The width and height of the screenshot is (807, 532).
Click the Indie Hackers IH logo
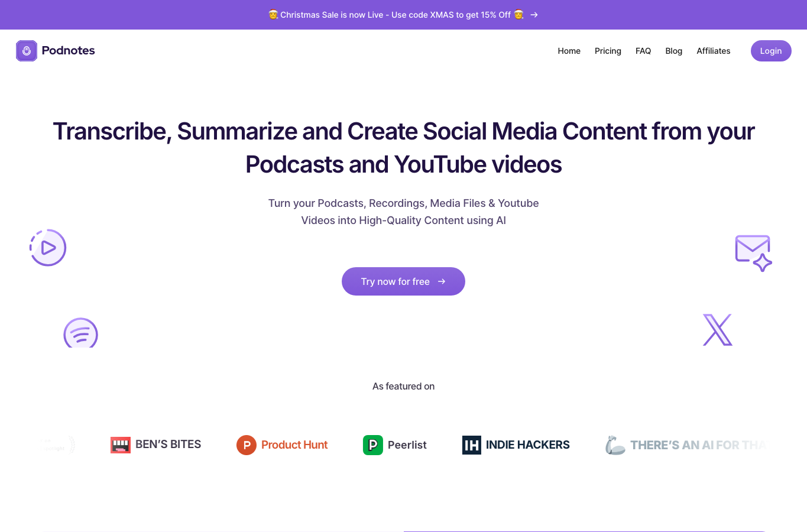tap(472, 445)
